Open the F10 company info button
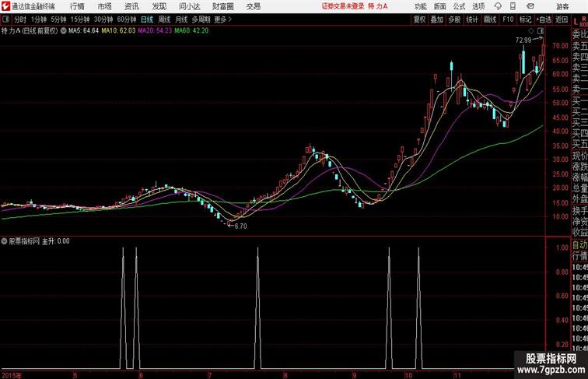588x379 pixels. pyautogui.click(x=508, y=19)
